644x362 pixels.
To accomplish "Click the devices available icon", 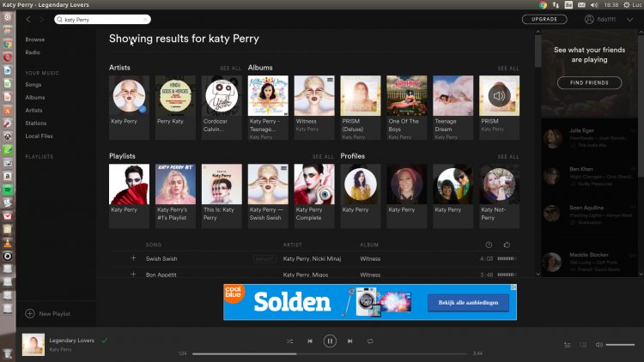I will click(x=582, y=345).
